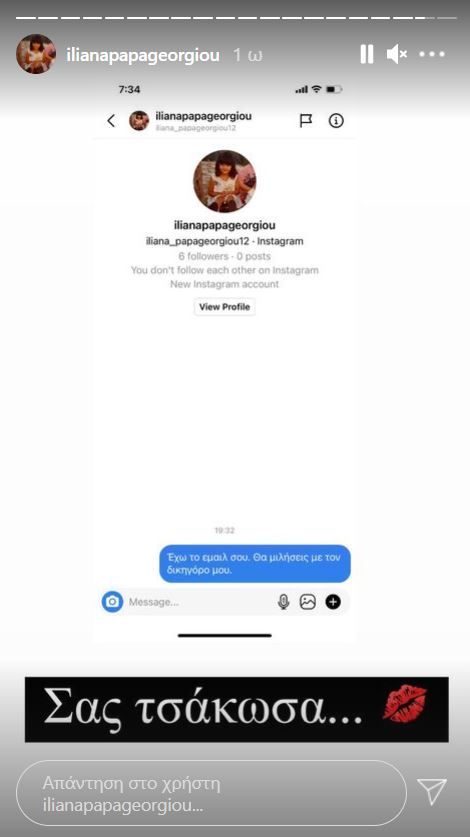Tap the story author's profile picture

[36, 54]
